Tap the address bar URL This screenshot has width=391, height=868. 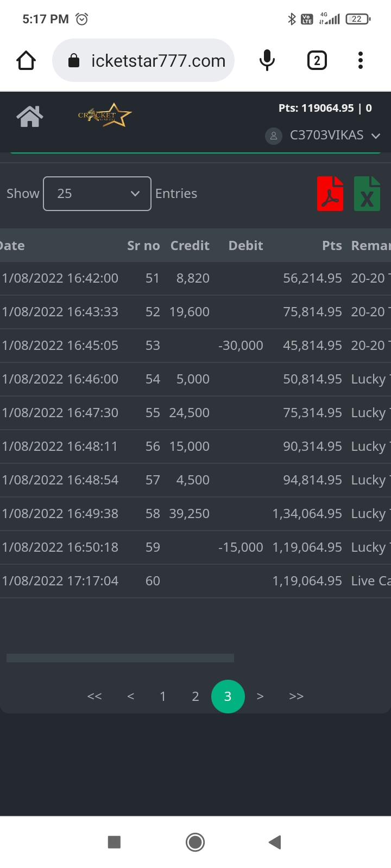(157, 61)
